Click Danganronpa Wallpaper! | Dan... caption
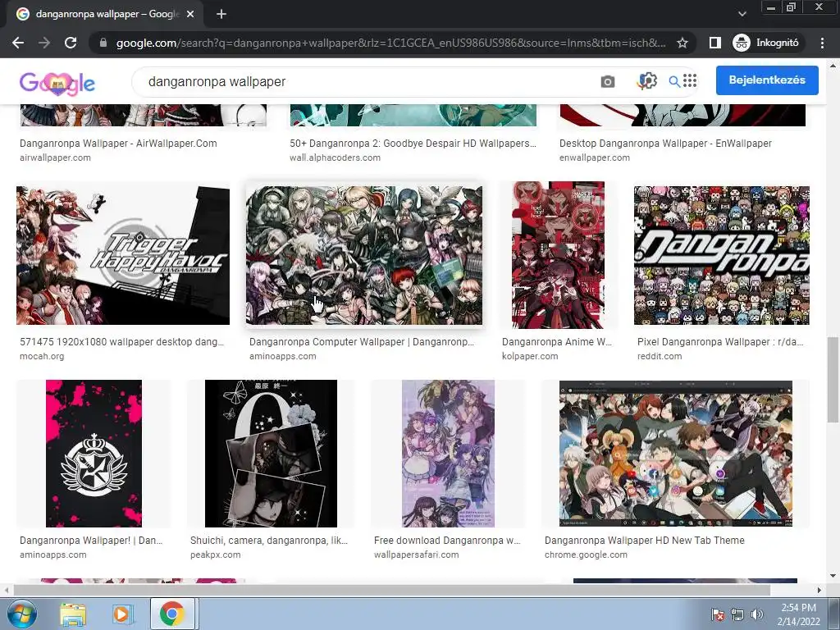840x630 pixels. 91,541
